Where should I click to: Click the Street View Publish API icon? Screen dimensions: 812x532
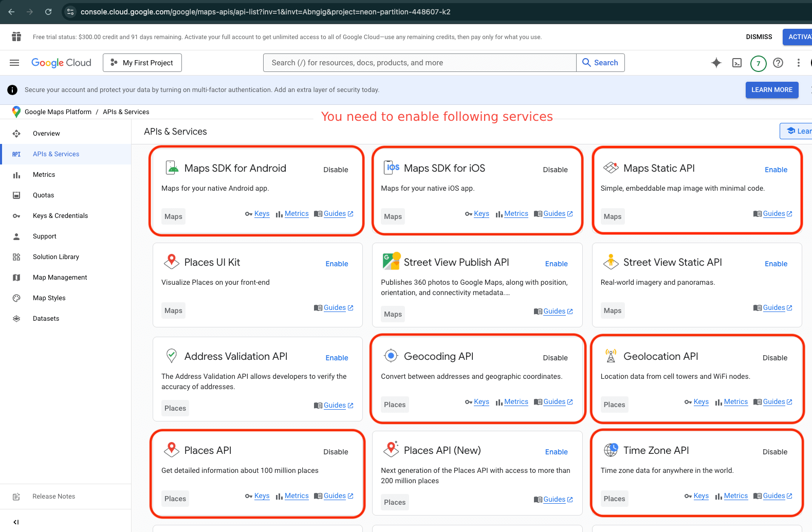click(391, 261)
